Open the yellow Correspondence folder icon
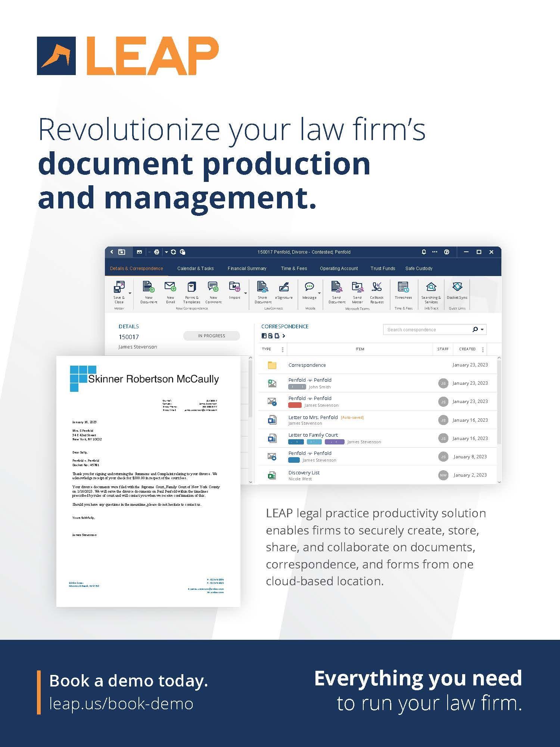 [x=272, y=365]
